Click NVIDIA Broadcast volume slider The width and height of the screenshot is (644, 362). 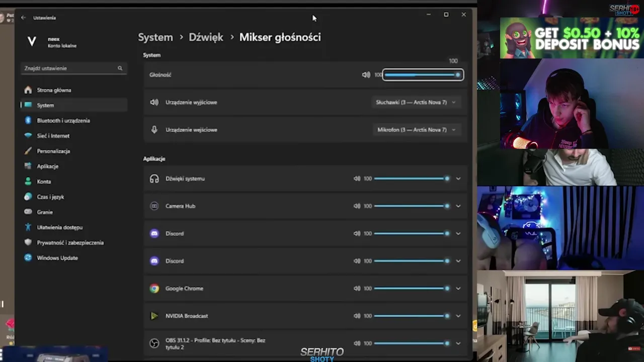(412, 316)
